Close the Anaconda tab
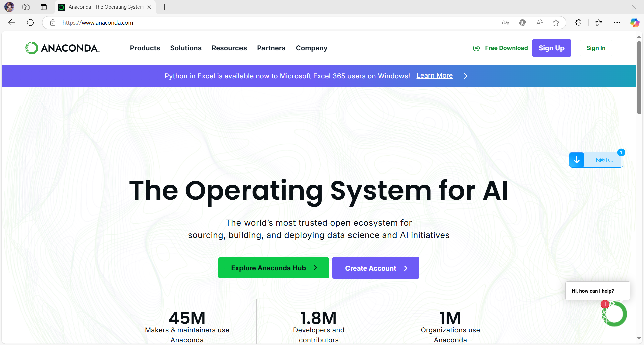644x345 pixels. click(x=149, y=7)
